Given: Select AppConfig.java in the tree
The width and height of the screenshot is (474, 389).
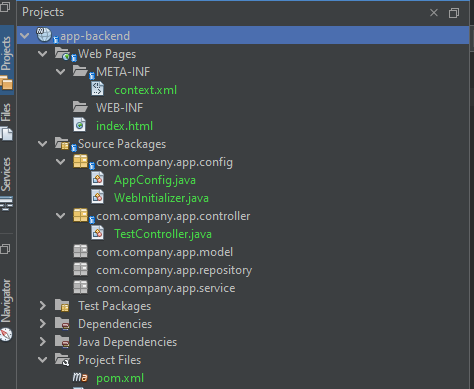Looking at the screenshot, I should [155, 180].
